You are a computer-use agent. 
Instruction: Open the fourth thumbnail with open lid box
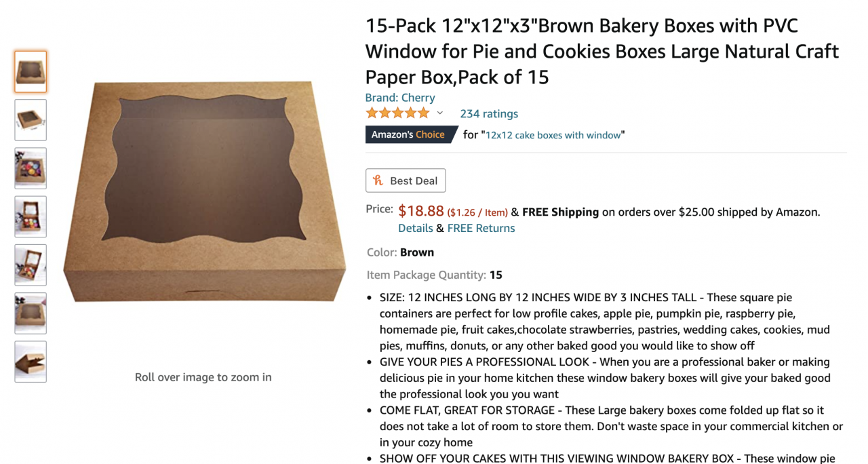point(31,216)
